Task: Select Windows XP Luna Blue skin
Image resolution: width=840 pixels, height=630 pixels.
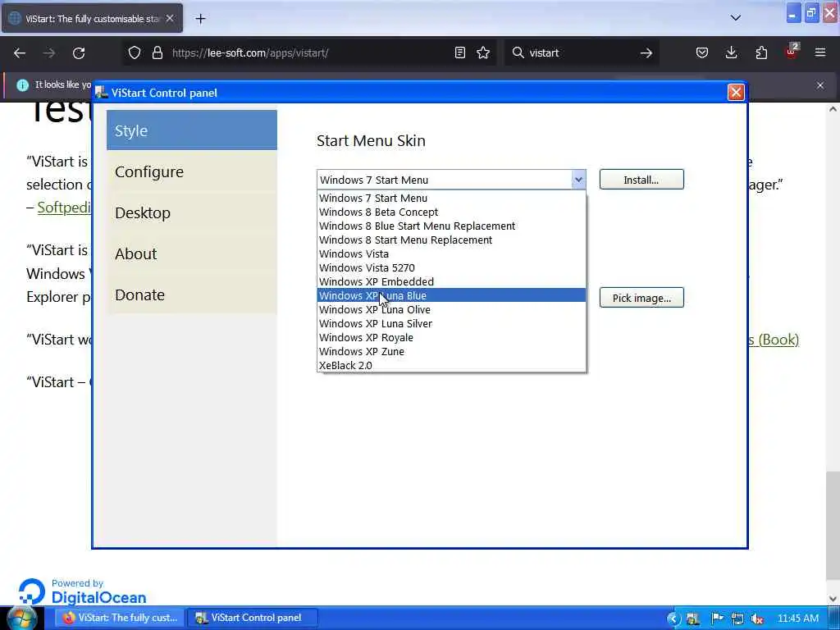Action: (451, 295)
